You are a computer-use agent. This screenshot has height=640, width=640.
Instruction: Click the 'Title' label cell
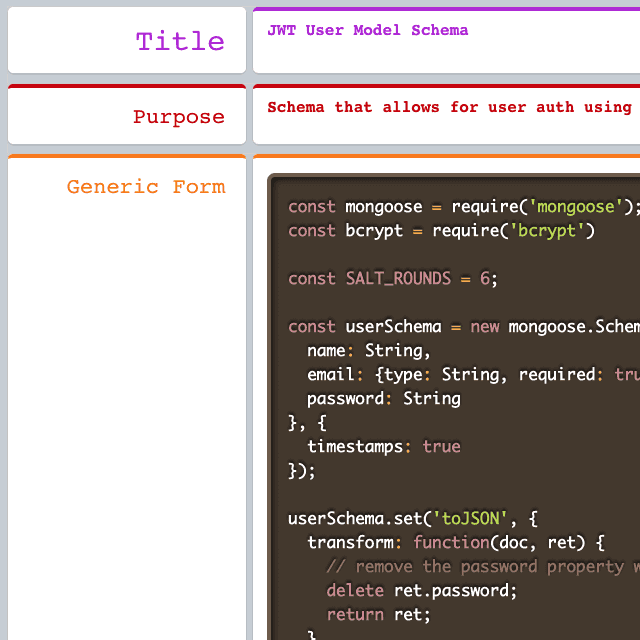click(x=127, y=40)
